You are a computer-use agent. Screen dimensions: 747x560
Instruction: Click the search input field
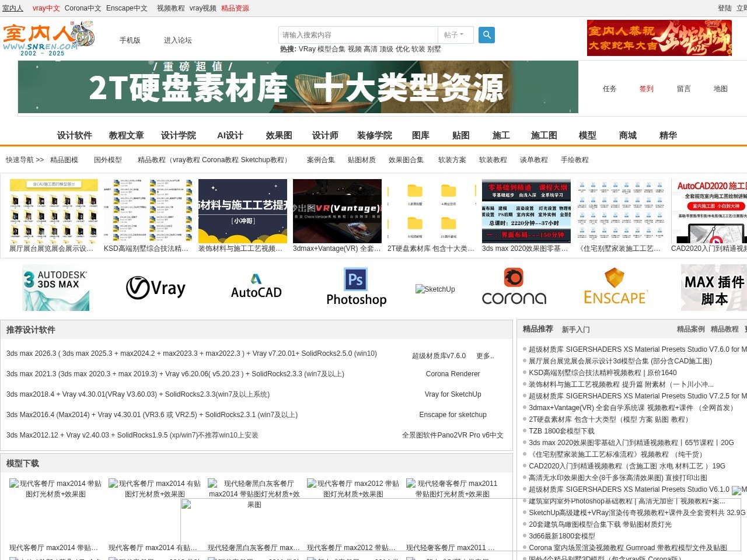(x=358, y=35)
